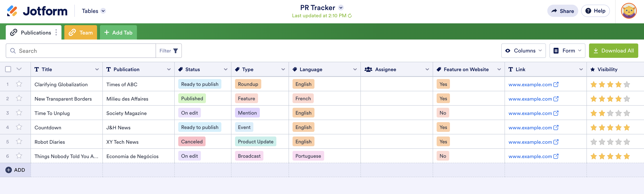Toggle favorite star for Robot Diaries row
644x194 pixels.
pyautogui.click(x=19, y=142)
